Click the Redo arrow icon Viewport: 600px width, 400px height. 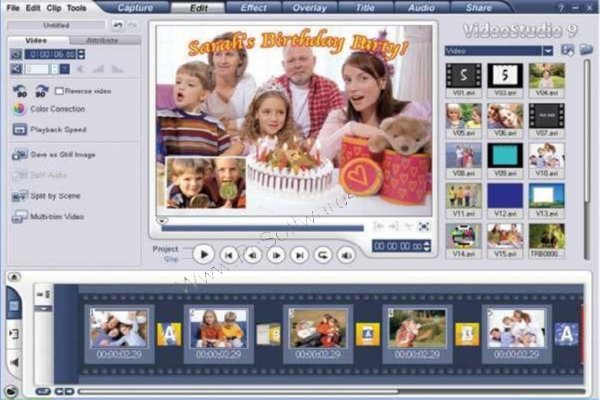[132, 26]
